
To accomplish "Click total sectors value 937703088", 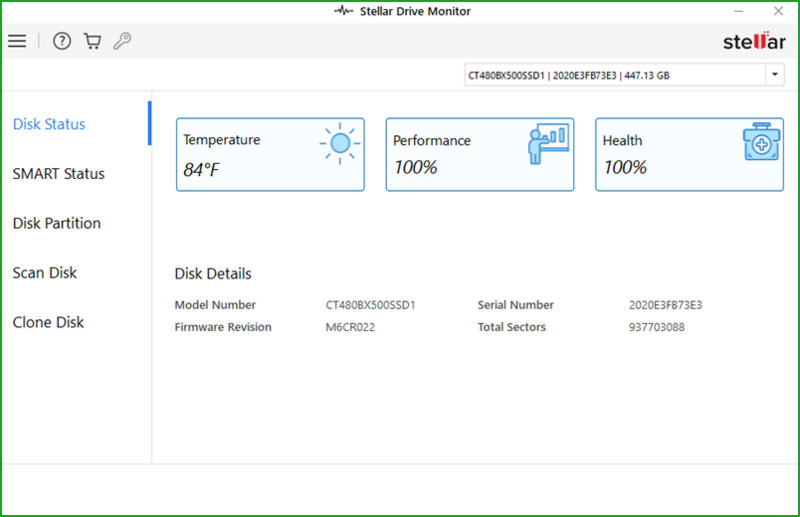I will (x=657, y=327).
